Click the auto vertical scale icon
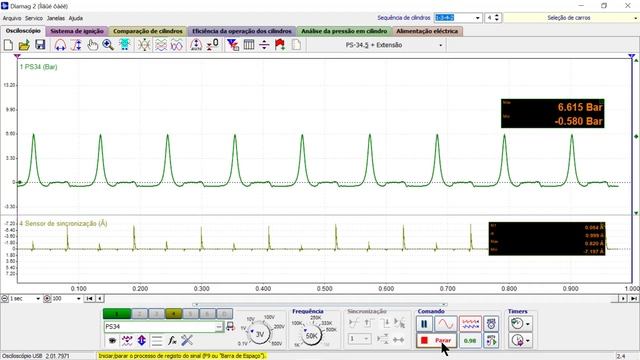This screenshot has width=640, height=360. click(x=196, y=45)
